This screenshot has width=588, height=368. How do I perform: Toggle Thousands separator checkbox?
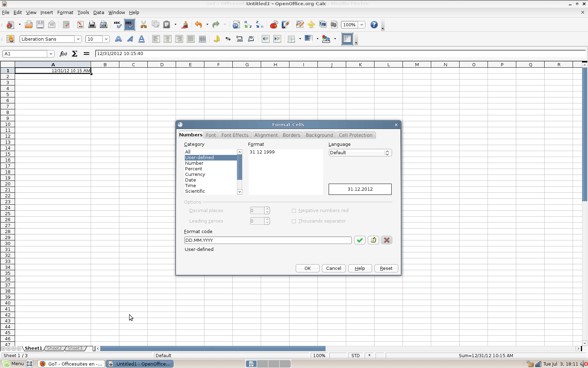click(294, 221)
